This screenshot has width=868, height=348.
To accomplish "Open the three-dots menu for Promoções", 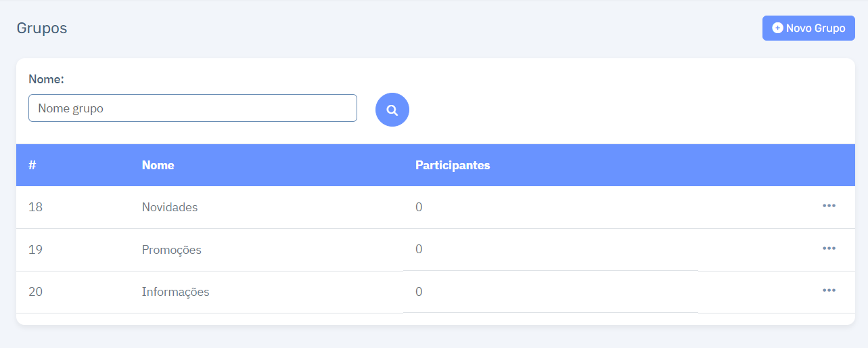I will click(x=829, y=248).
